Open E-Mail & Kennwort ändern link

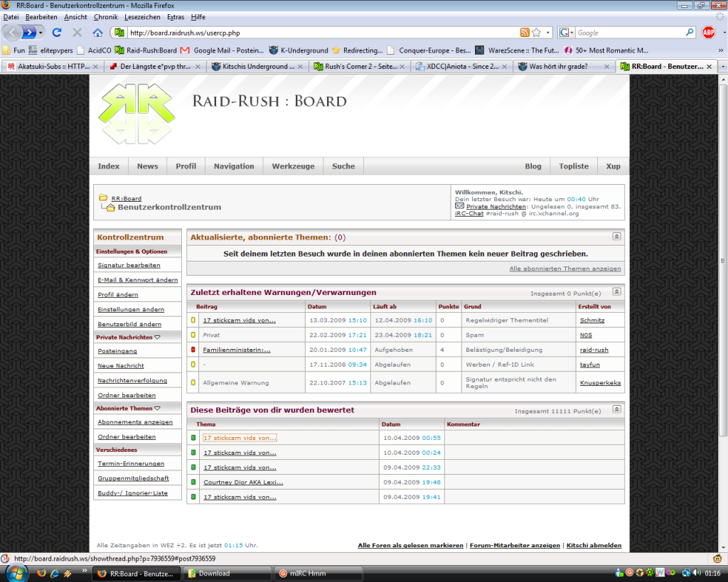(x=137, y=280)
